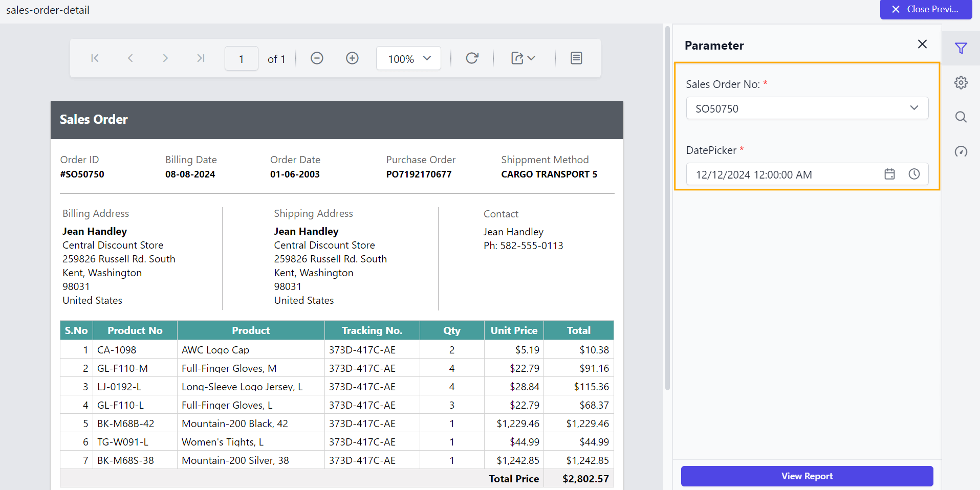This screenshot has height=490, width=980.
Task: Click the page number input field
Action: [x=241, y=58]
